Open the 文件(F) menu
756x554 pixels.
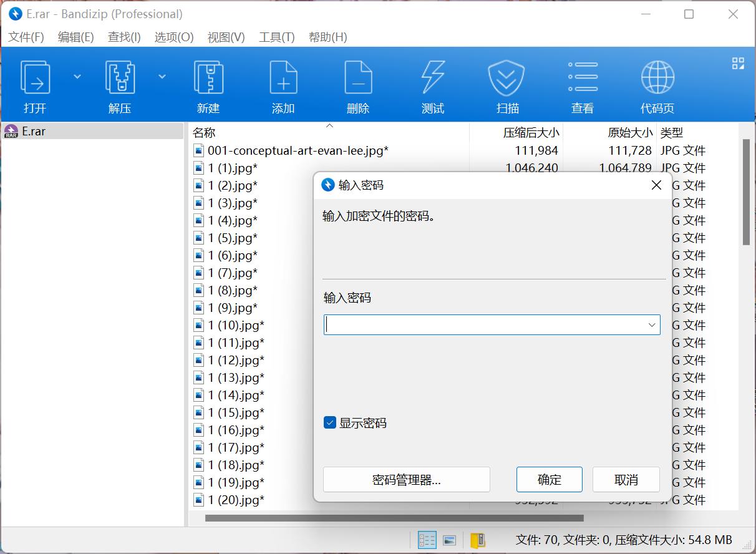[26, 37]
